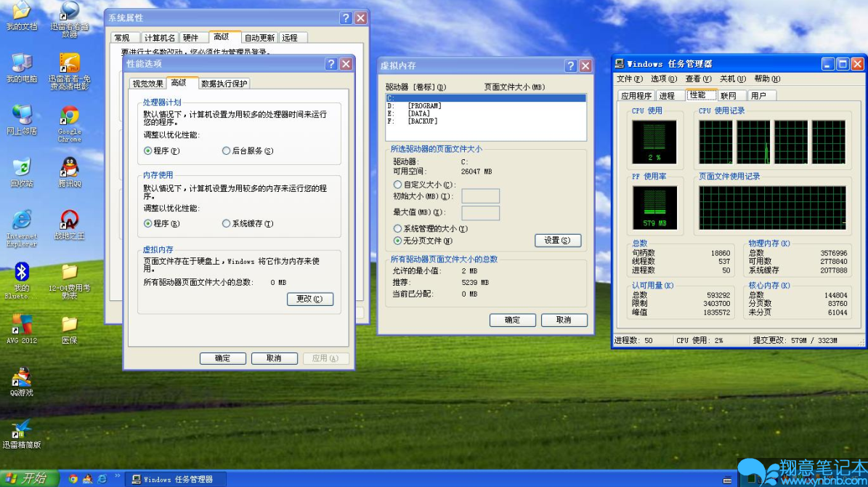The image size is (868, 487).
Task: Click 取消 in 虚拟内存 dialog
Action: click(x=564, y=320)
